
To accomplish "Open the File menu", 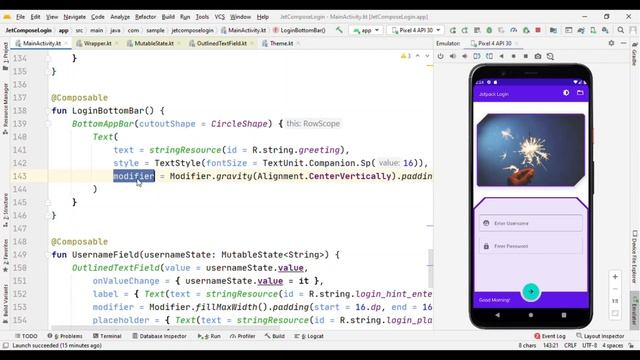I will (20, 17).
